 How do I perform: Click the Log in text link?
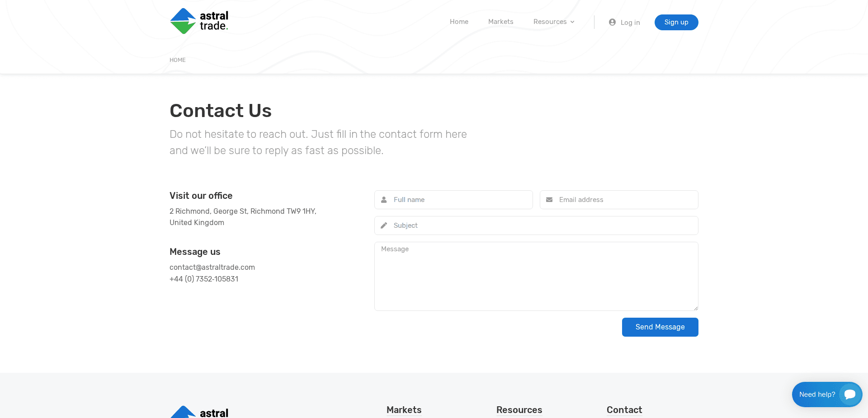(x=630, y=22)
